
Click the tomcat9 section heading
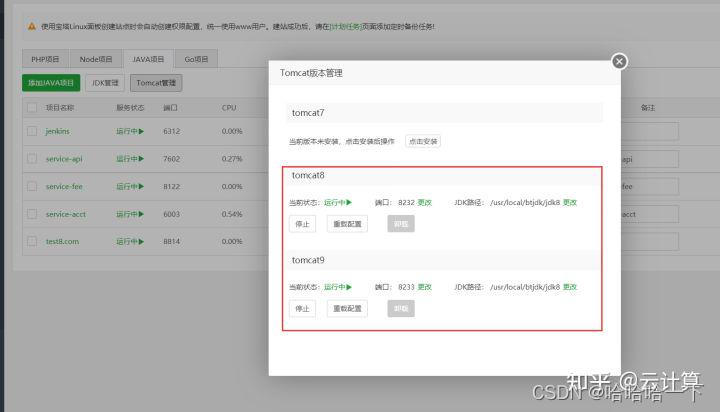click(x=308, y=260)
